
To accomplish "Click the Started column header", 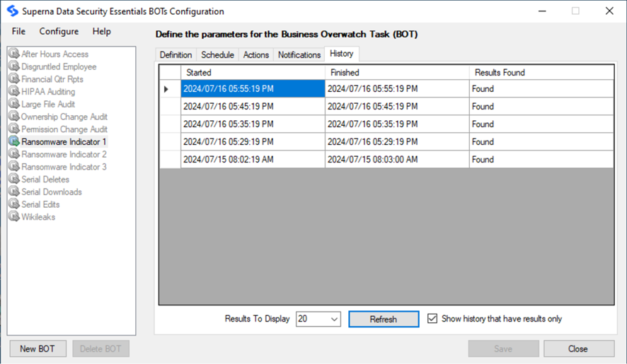I will (x=253, y=72).
